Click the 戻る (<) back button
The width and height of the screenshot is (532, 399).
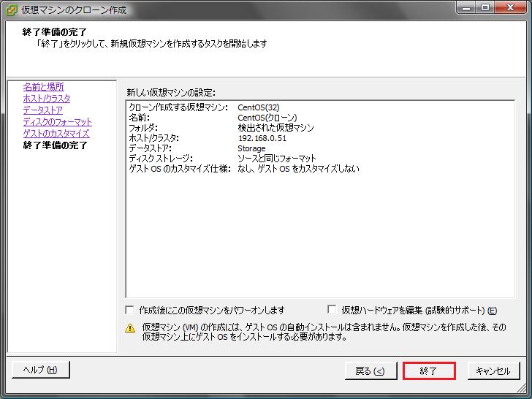[370, 370]
